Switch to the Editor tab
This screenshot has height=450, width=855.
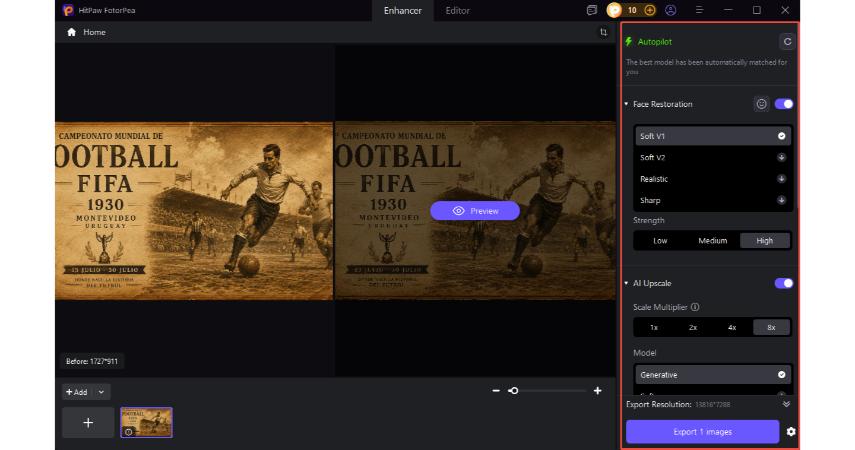click(457, 11)
